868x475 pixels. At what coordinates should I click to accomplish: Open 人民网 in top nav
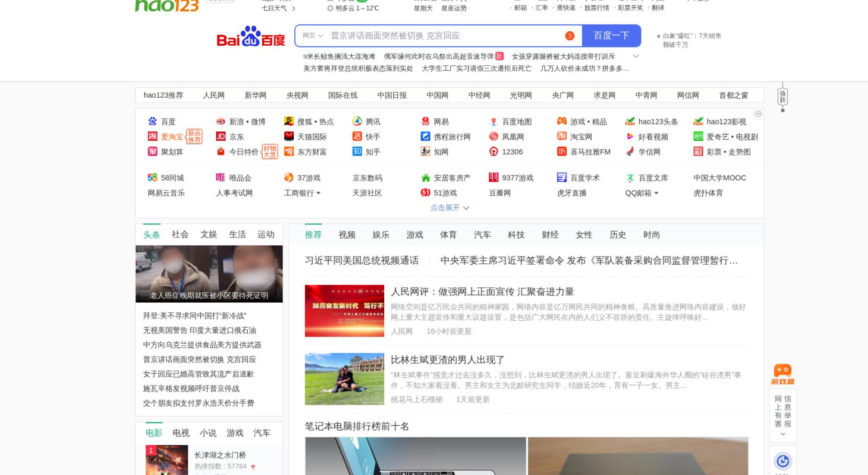pos(213,95)
